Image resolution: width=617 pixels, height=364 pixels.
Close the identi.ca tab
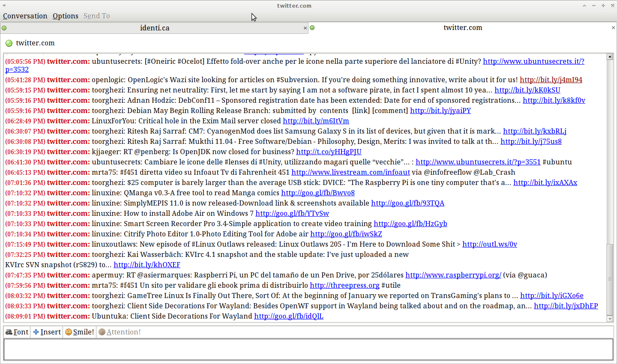(x=305, y=28)
